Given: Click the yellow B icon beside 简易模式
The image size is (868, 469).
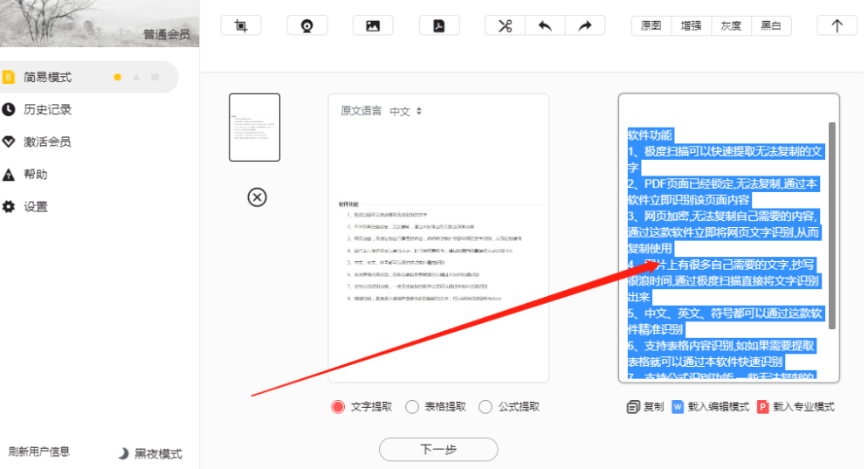Looking at the screenshot, I should point(9,77).
